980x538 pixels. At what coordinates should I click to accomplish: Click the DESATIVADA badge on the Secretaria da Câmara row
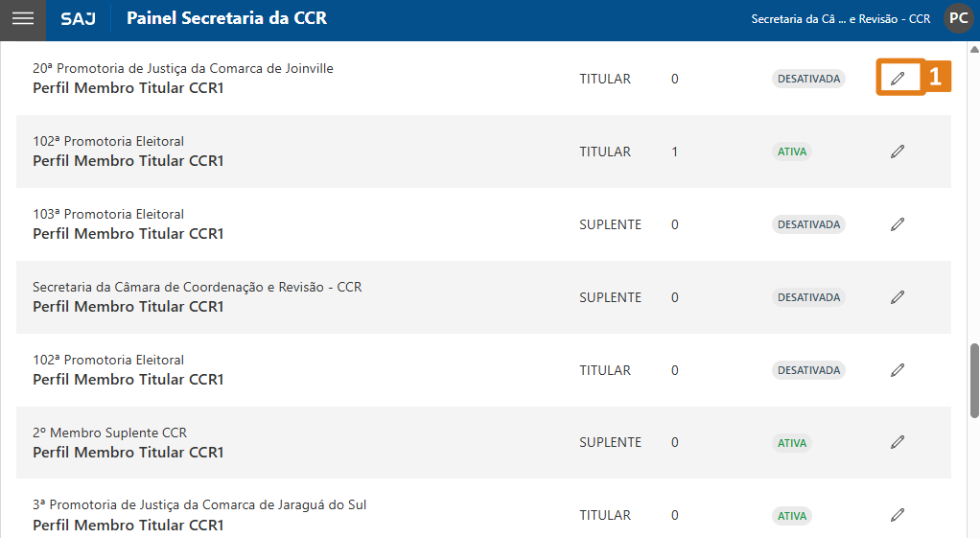[x=808, y=297]
